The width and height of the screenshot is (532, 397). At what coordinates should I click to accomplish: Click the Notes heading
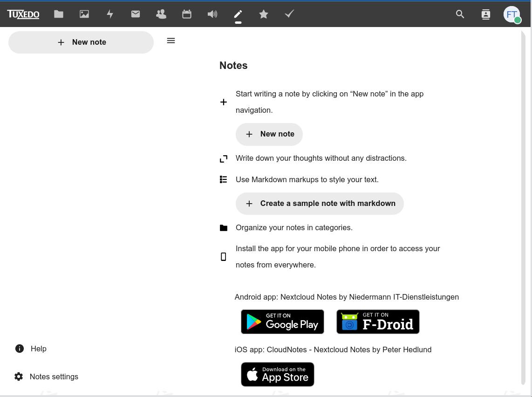click(x=233, y=66)
